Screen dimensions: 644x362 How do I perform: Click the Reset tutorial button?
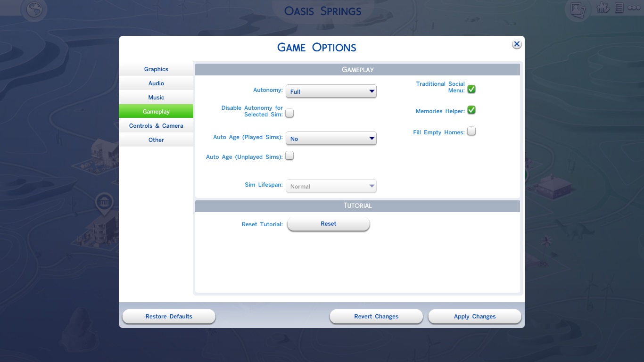pos(328,223)
